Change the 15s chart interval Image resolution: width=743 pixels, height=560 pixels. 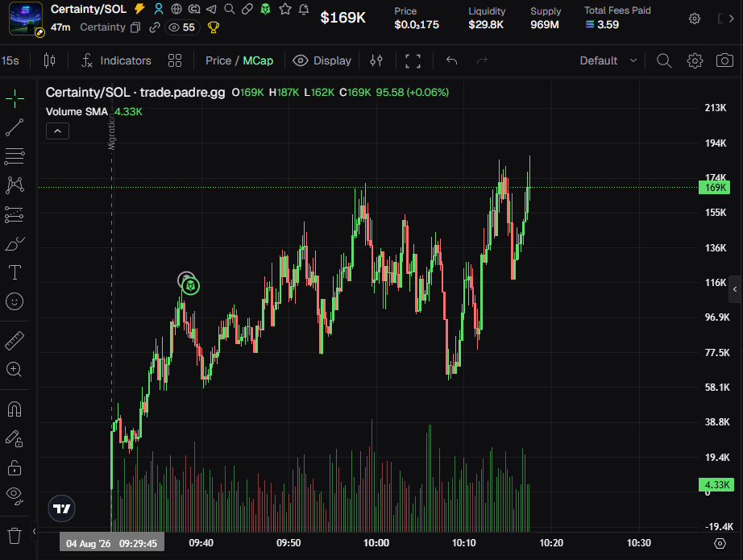click(x=10, y=60)
